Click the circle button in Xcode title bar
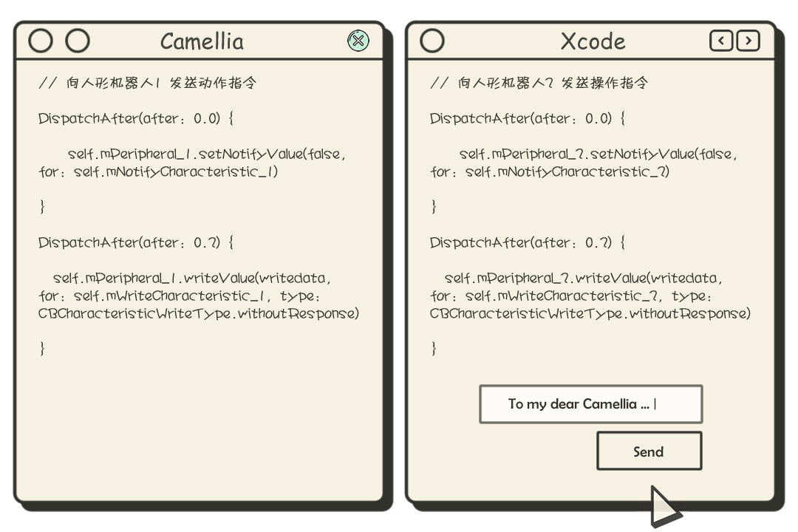 click(x=432, y=41)
